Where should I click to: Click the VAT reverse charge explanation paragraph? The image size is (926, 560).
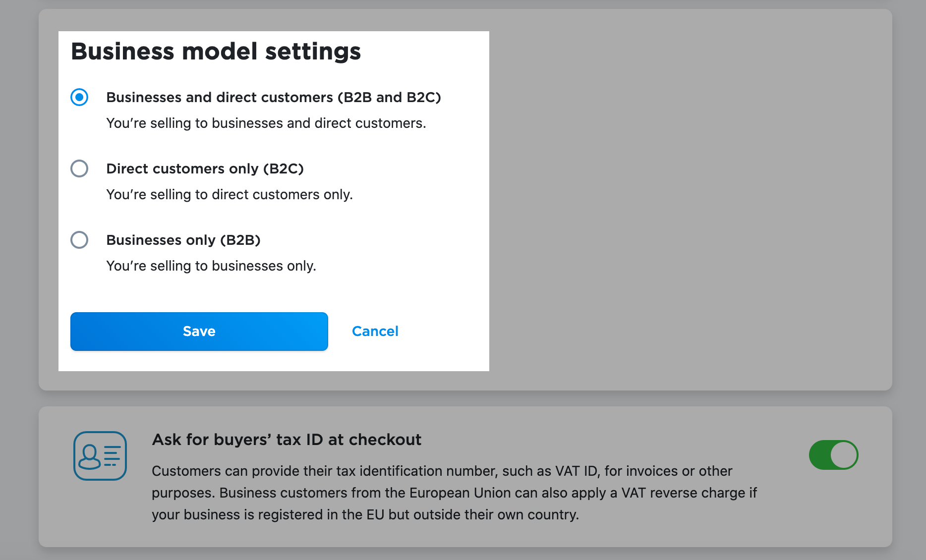446,493
